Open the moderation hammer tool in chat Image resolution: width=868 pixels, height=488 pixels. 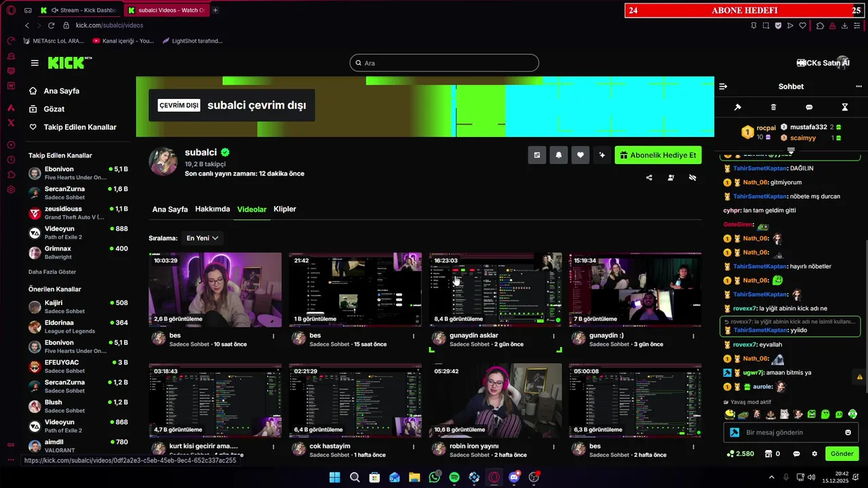(x=738, y=107)
